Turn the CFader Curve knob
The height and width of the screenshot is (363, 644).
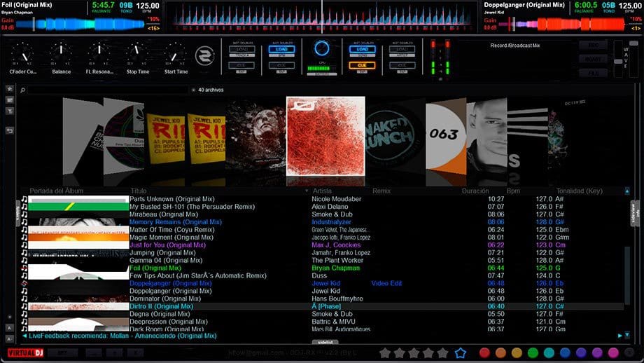tap(23, 53)
